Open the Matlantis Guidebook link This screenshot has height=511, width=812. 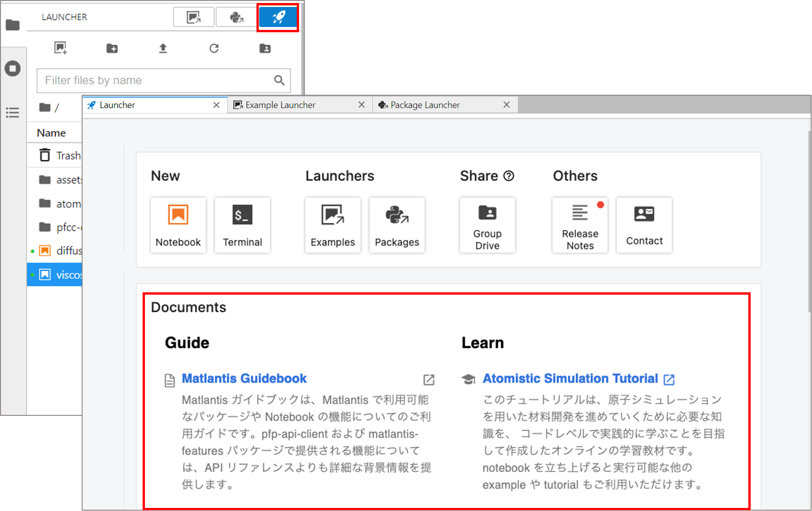point(244,378)
